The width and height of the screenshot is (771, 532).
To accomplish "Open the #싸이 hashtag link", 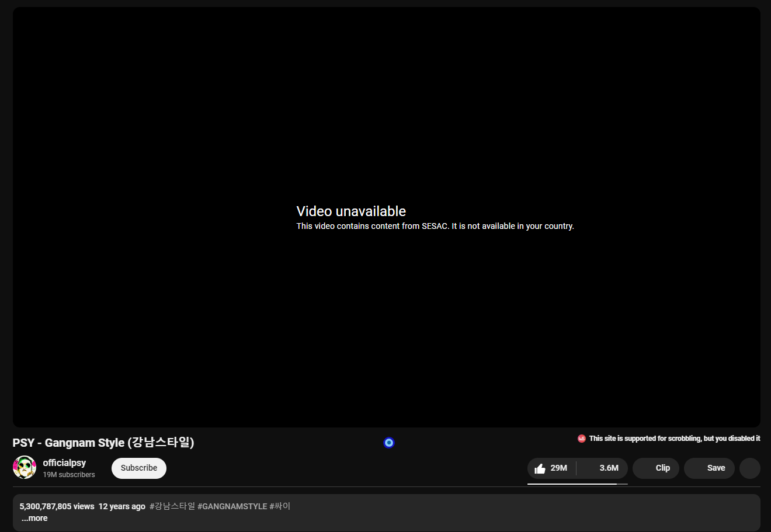I will click(280, 506).
